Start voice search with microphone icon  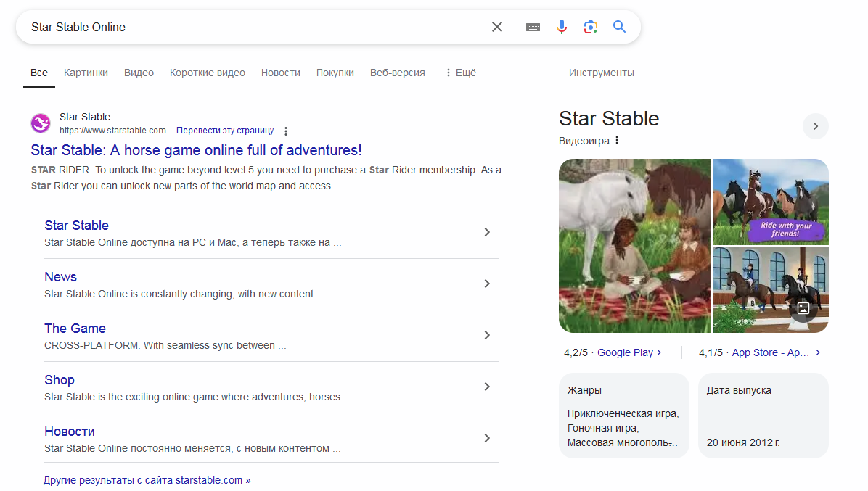pos(562,27)
